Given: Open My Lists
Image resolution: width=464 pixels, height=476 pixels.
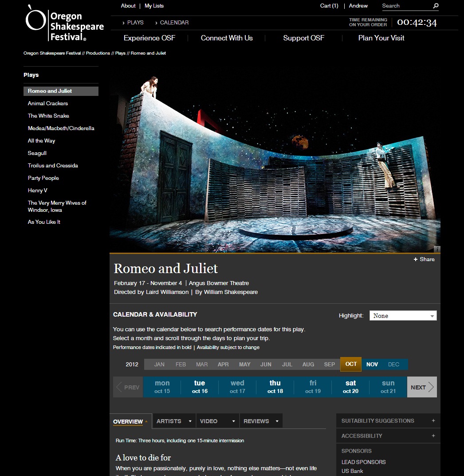Looking at the screenshot, I should pyautogui.click(x=154, y=6).
